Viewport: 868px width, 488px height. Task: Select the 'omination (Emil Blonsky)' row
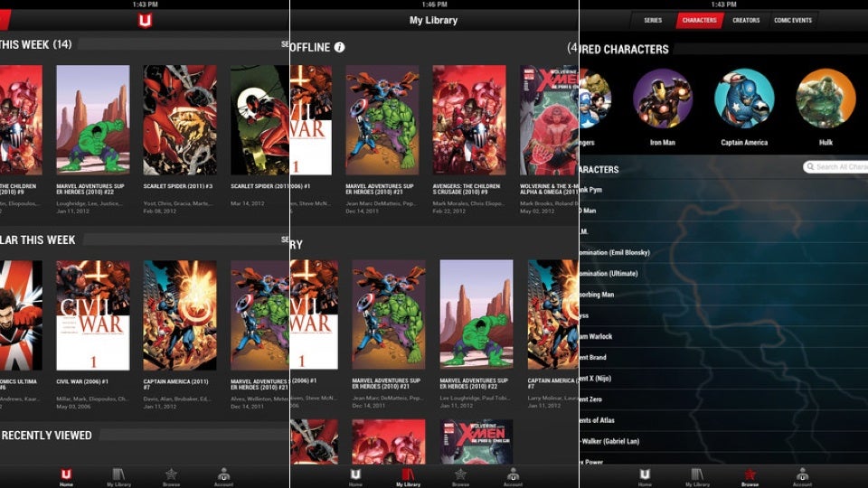pos(723,253)
